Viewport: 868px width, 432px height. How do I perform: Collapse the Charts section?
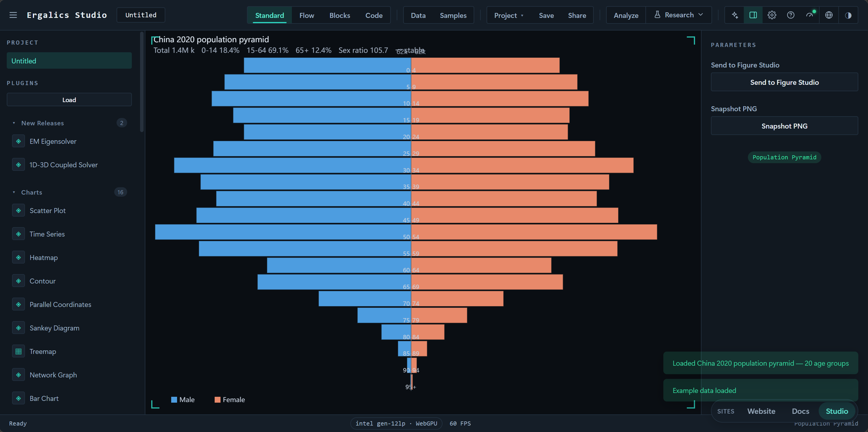click(14, 192)
